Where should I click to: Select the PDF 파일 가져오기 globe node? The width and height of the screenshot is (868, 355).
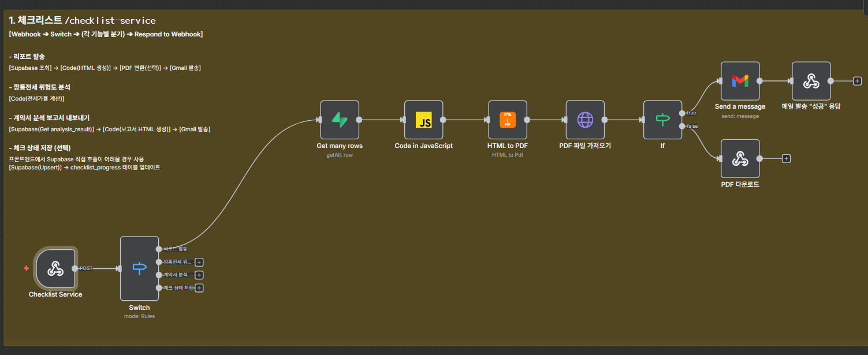[x=585, y=120]
